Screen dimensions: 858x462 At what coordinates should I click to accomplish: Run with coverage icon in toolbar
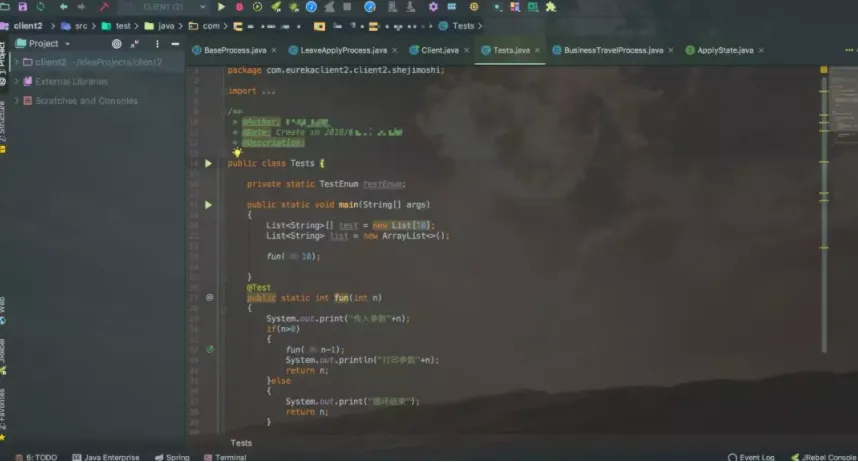(x=257, y=7)
